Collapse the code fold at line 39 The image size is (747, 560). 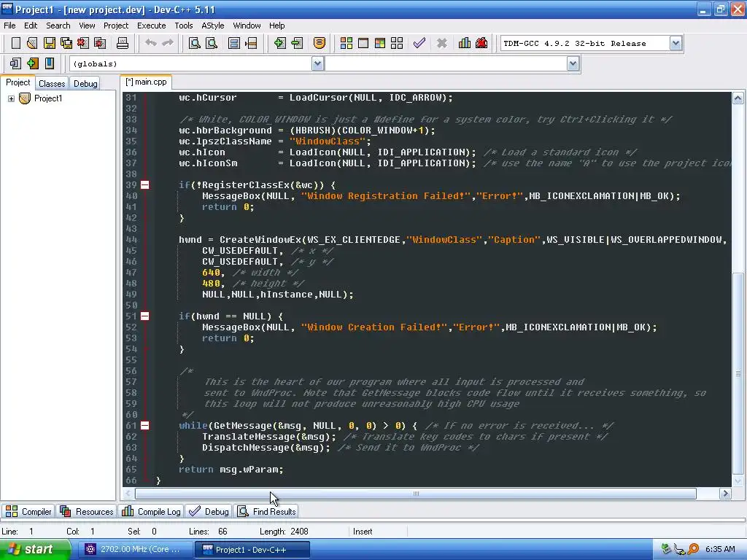click(145, 184)
